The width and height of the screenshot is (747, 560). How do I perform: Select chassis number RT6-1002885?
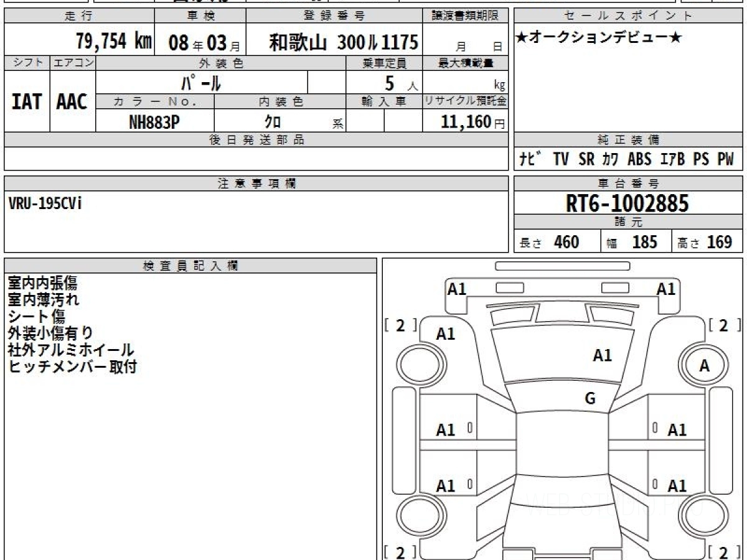(x=627, y=203)
